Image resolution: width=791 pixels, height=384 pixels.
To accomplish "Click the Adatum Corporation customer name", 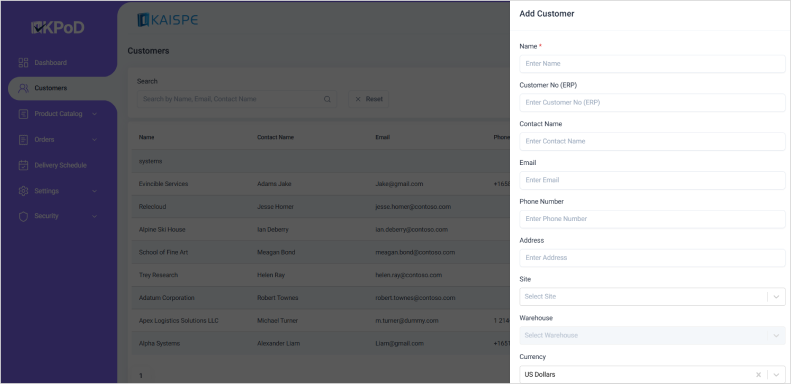I will [x=166, y=298].
